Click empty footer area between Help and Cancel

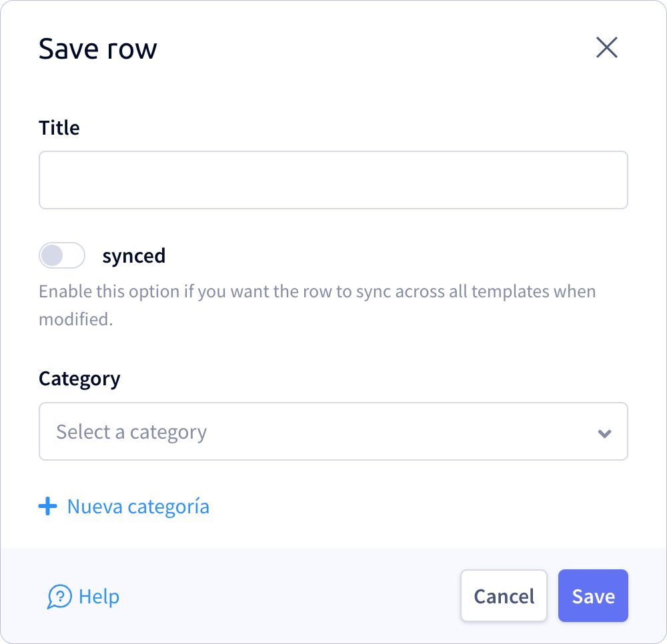pyautogui.click(x=289, y=595)
